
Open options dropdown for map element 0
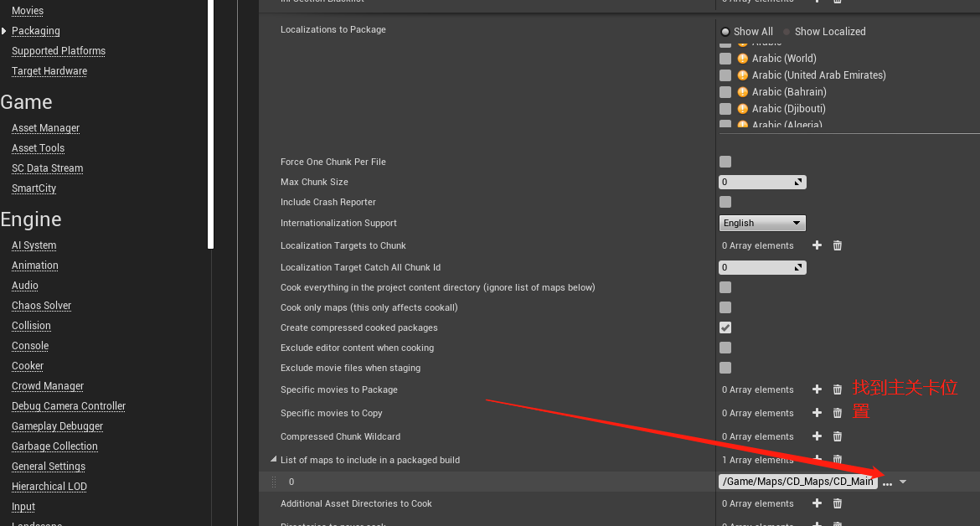click(x=902, y=482)
